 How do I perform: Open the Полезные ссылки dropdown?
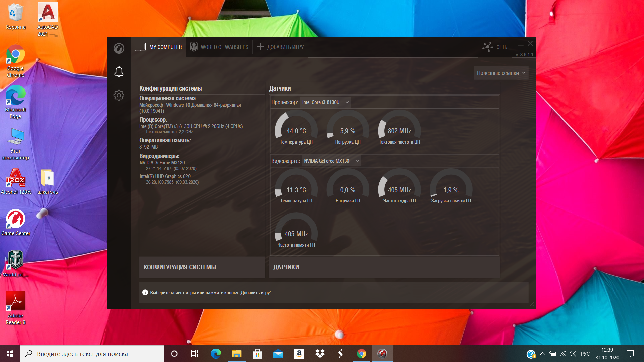[501, 73]
